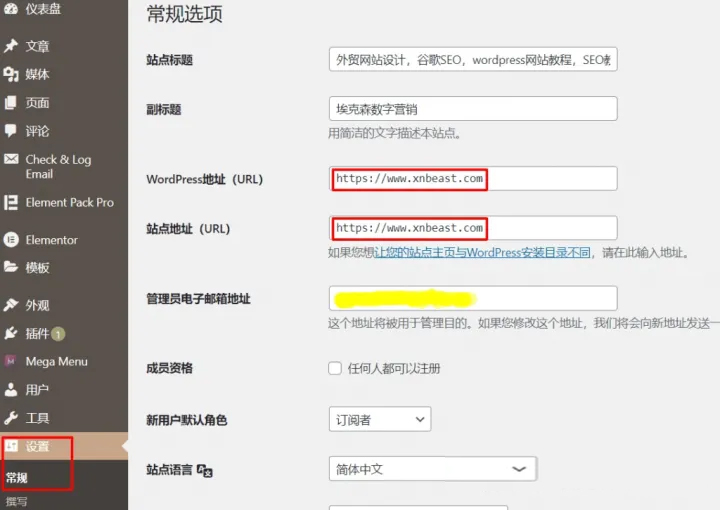Click into the 副标题 input field
The width and height of the screenshot is (720, 510).
pos(473,109)
